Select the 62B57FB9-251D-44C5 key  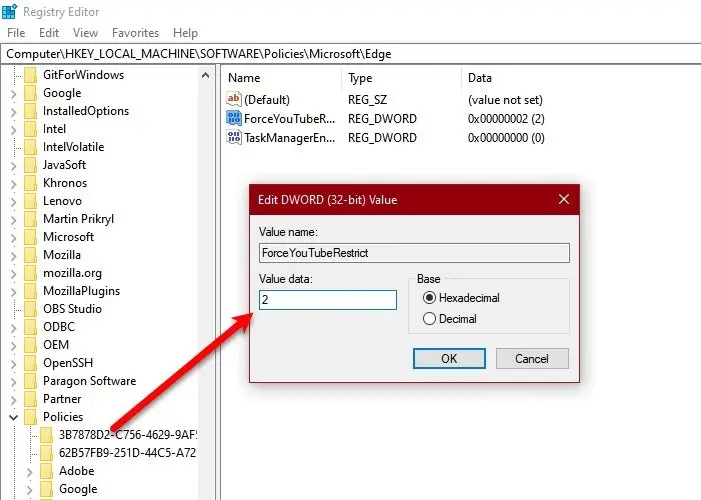[127, 453]
